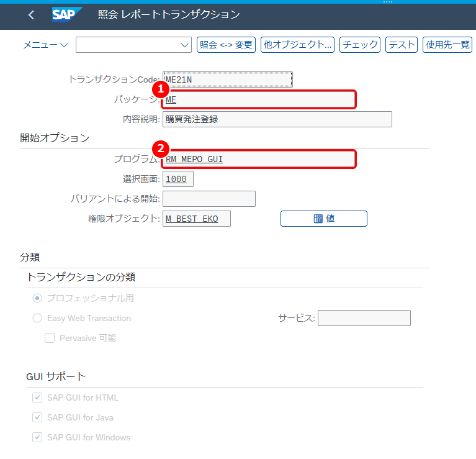Click the バリアントによる開始 field

pos(209,199)
